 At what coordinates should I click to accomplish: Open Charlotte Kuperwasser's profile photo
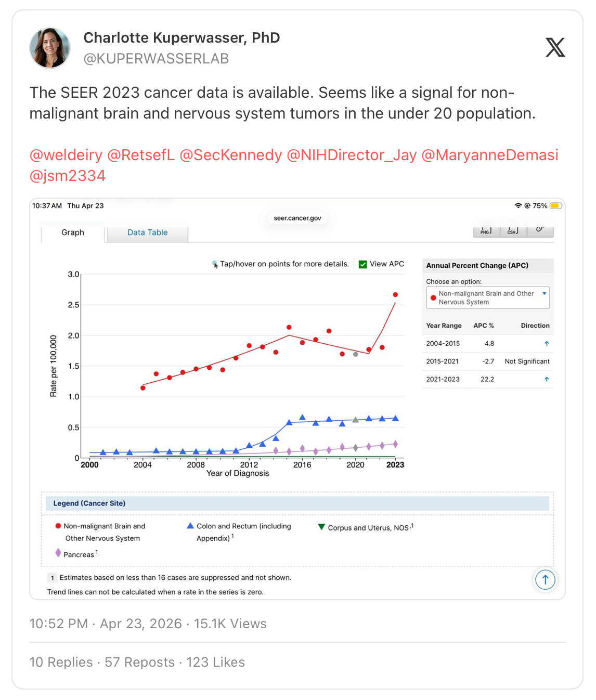pos(50,48)
